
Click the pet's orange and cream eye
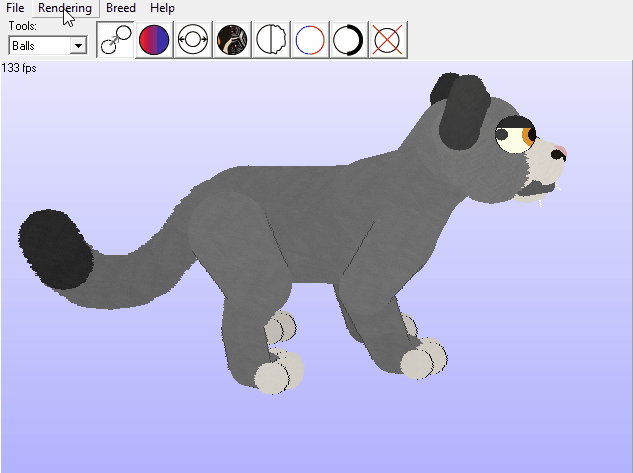517,135
